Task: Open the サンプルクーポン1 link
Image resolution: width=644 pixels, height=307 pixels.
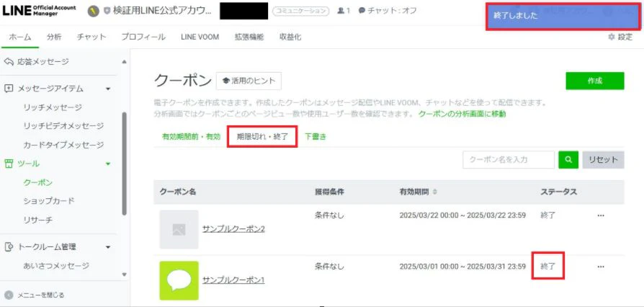Action: (233, 280)
